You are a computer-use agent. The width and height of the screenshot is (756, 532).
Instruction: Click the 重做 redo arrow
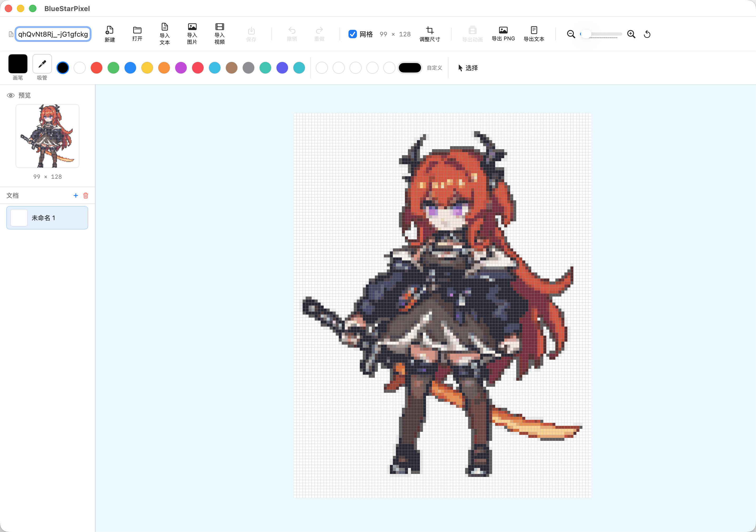319,30
